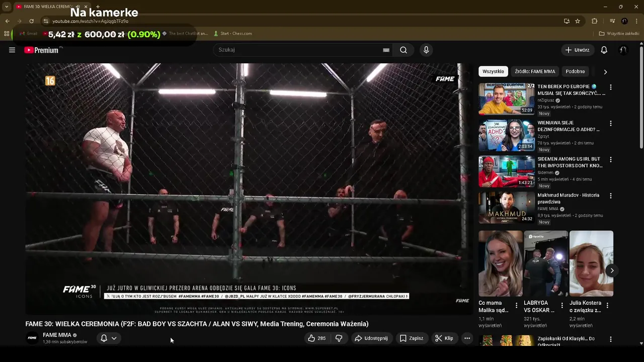Open Chrome media controls icon
Viewport: 644px width, 362px height.
point(612,21)
